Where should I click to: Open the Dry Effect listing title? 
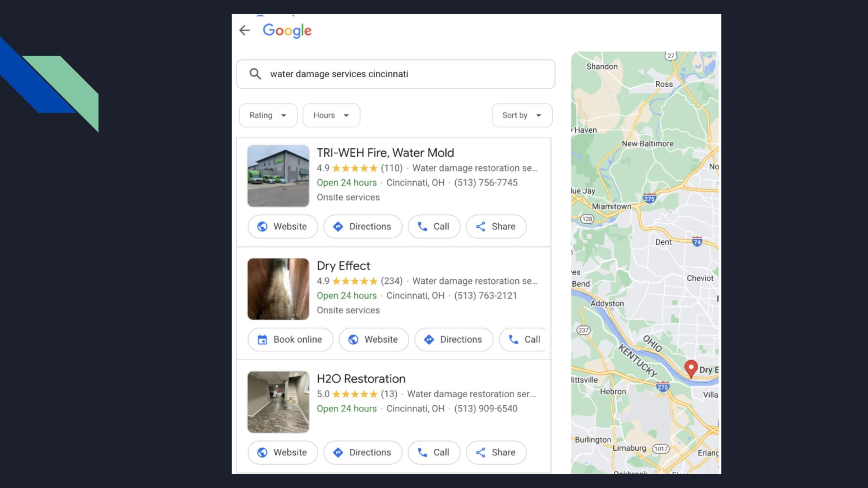click(x=343, y=266)
